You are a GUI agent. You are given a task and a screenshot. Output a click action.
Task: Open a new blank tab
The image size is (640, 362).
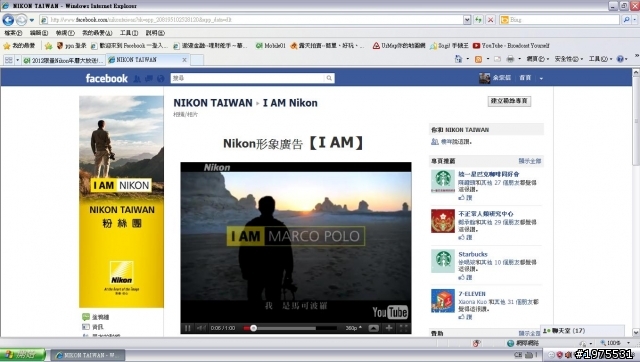tap(197, 60)
